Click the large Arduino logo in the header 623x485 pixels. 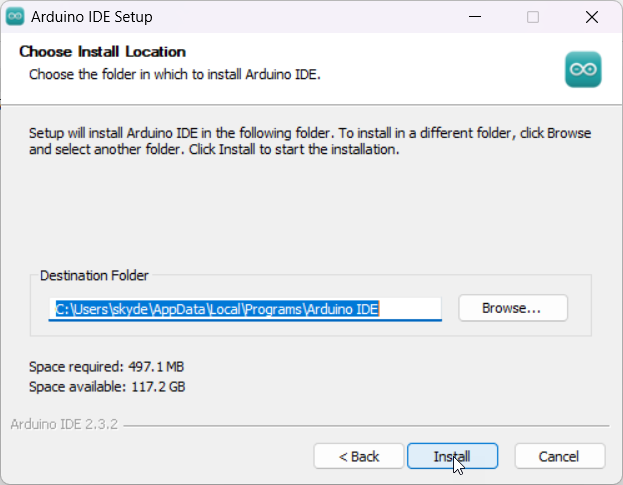click(583, 70)
